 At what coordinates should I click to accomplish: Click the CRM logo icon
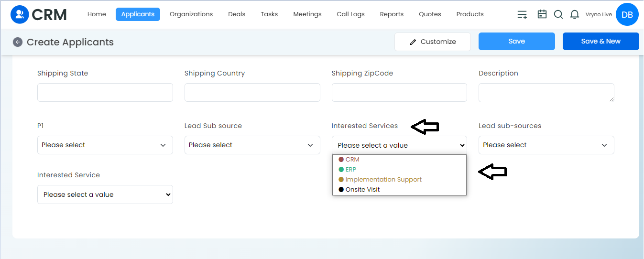pyautogui.click(x=19, y=14)
